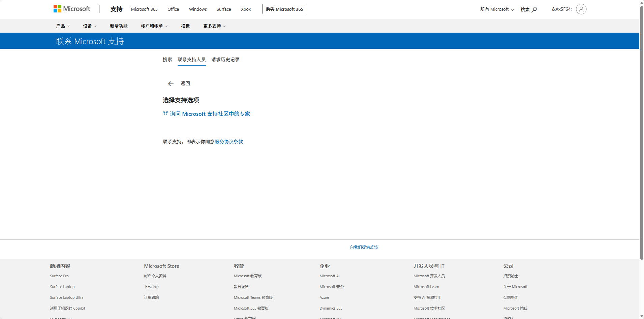Open the 请求历史记录 tab
This screenshot has width=644, height=319.
point(225,60)
